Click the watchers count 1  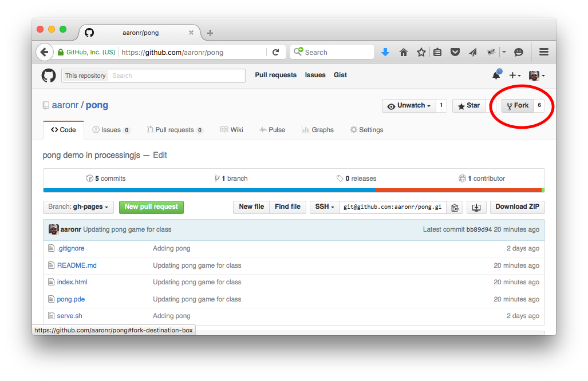[441, 106]
